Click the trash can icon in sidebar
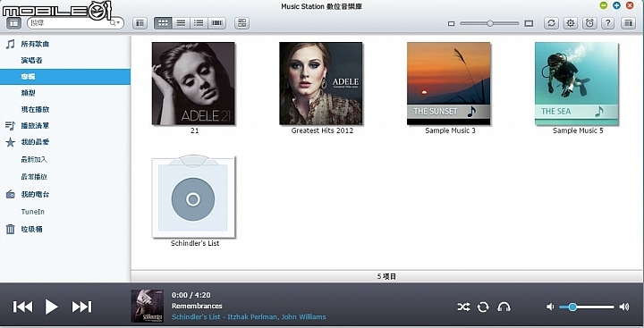The height and width of the screenshot is (328, 644). click(x=10, y=229)
